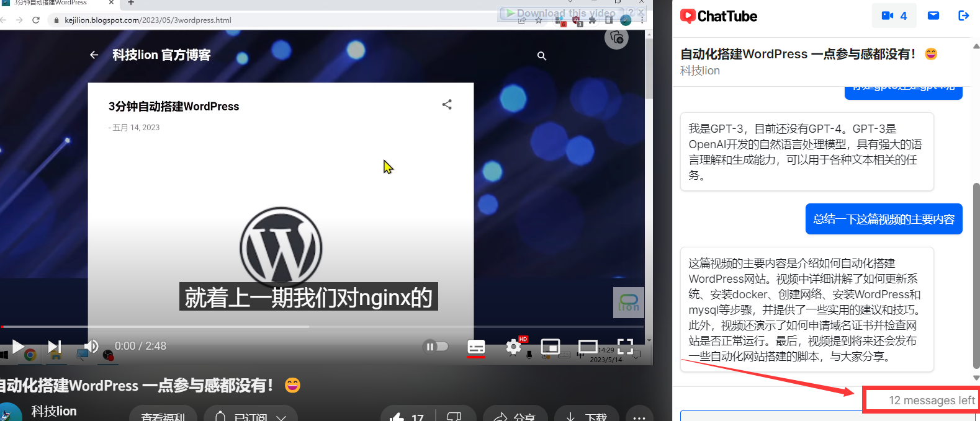Screen dimensions: 980x421
Task: Open the player settings gear
Action: click(513, 347)
